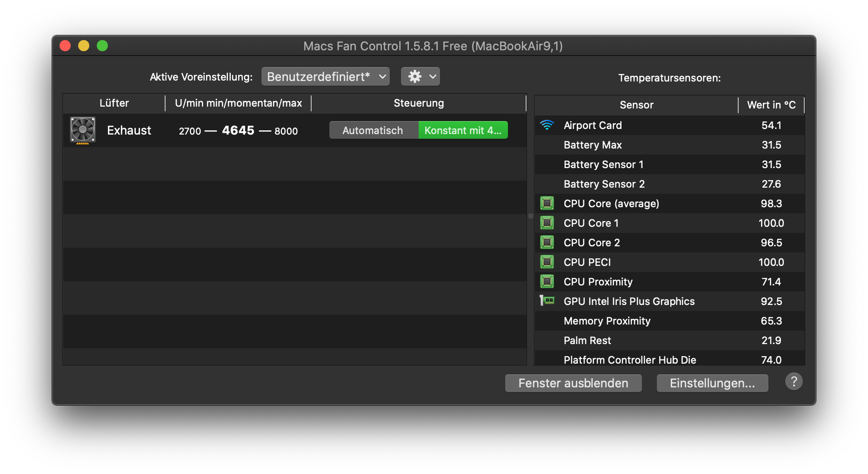Select the Battery Sensor 1 row
This screenshot has height=474, width=868.
coord(670,164)
